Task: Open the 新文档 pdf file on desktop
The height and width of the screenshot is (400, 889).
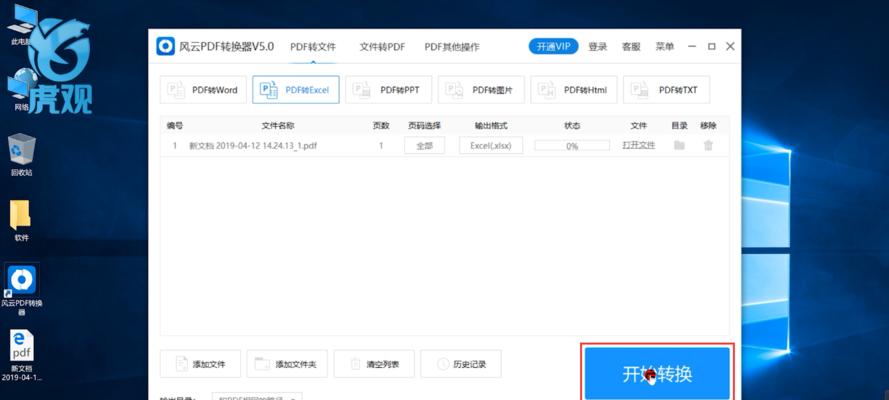Action: pos(22,356)
